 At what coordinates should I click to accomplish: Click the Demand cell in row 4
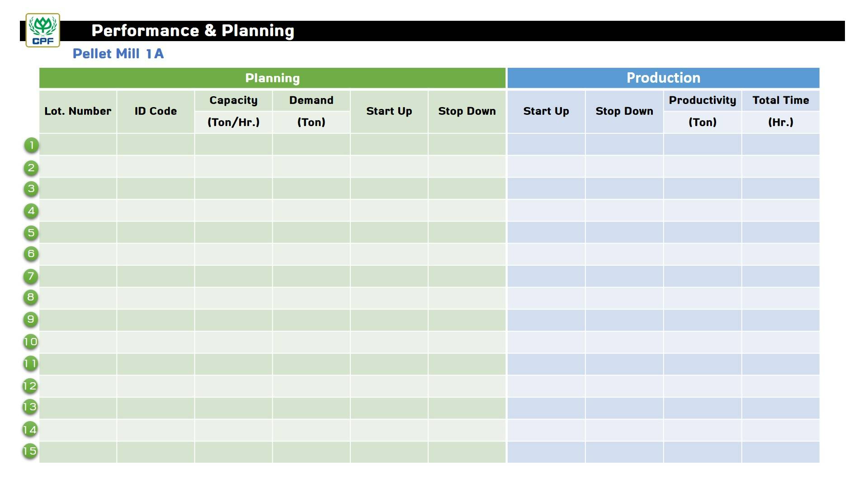click(311, 210)
